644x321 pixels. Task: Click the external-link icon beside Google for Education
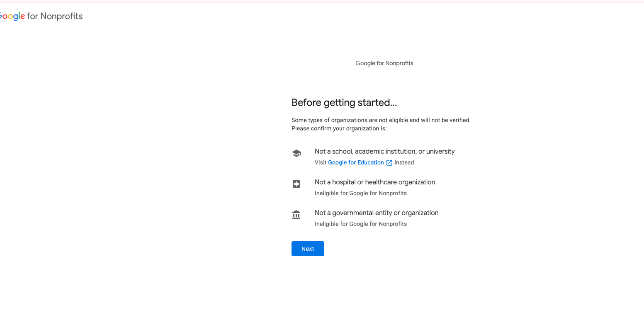pyautogui.click(x=389, y=163)
